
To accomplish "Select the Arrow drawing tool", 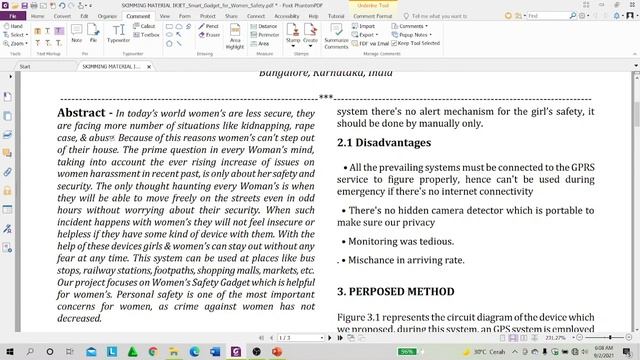I will (x=179, y=35).
